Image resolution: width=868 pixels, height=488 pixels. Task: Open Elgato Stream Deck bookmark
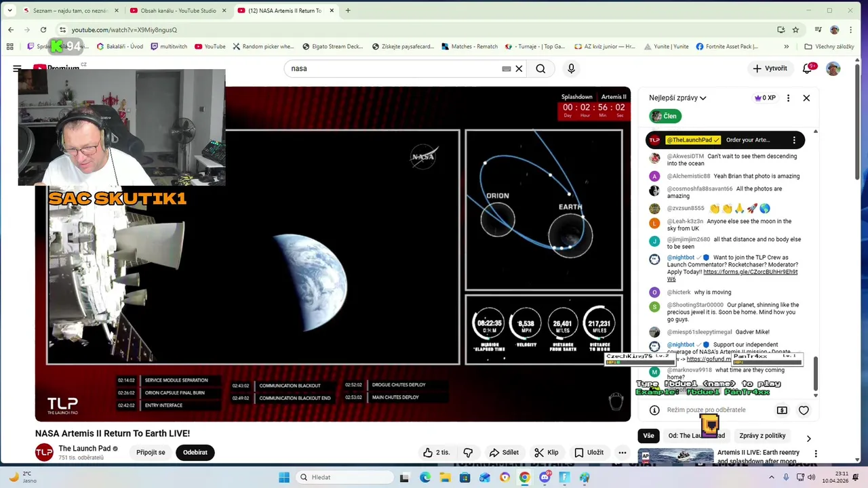pos(333,47)
